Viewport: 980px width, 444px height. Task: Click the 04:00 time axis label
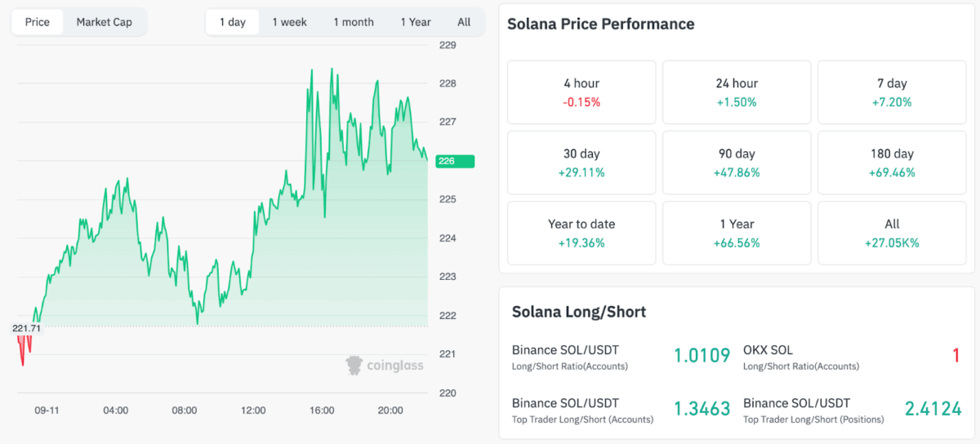pos(115,411)
